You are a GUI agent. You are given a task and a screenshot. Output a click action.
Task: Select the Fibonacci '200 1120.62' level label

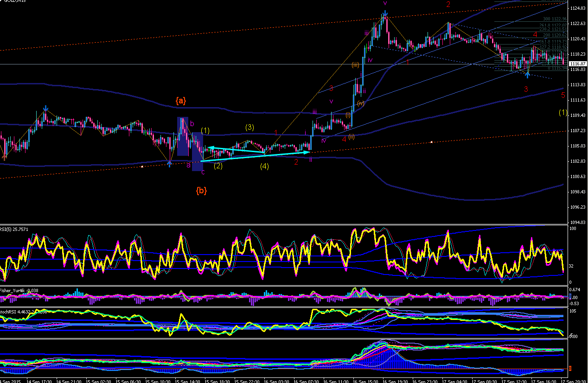pyautogui.click(x=555, y=35)
